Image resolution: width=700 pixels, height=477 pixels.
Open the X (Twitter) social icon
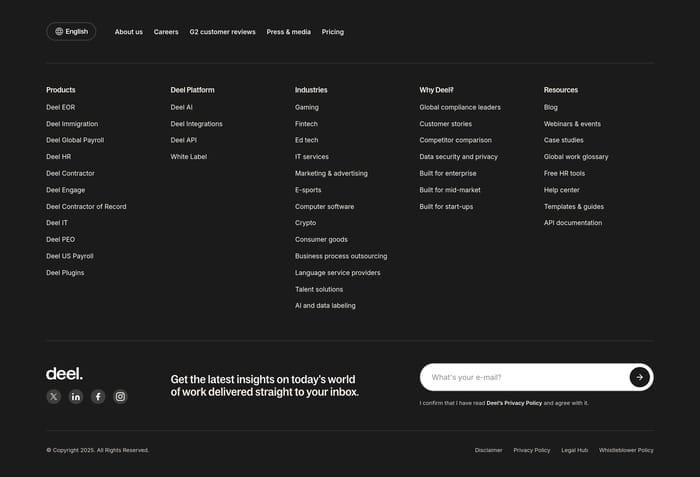pos(54,397)
